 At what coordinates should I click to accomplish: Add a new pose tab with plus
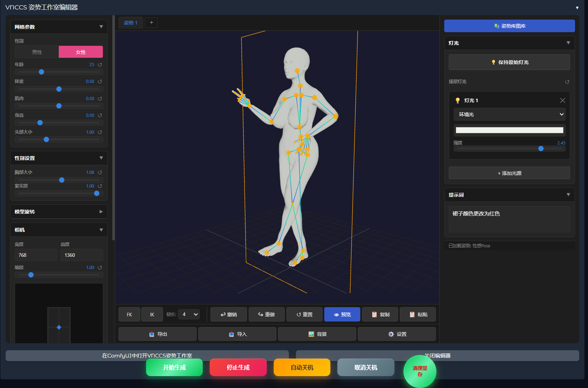pos(151,23)
